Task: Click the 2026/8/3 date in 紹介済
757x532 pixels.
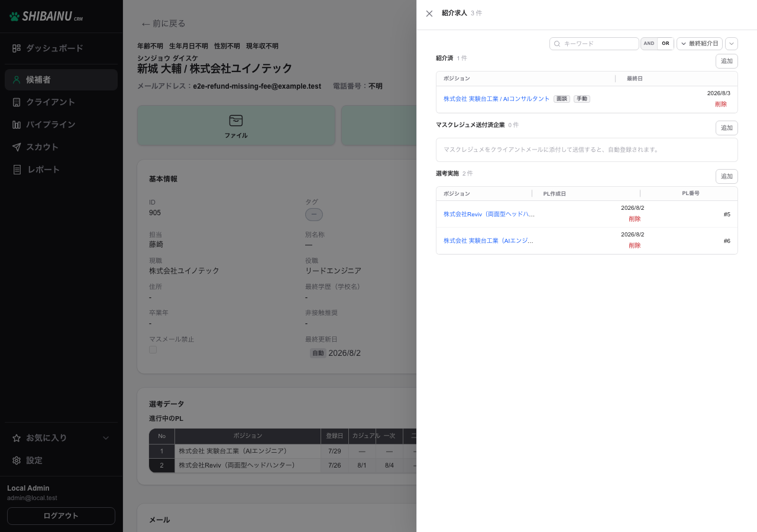Action: point(719,93)
